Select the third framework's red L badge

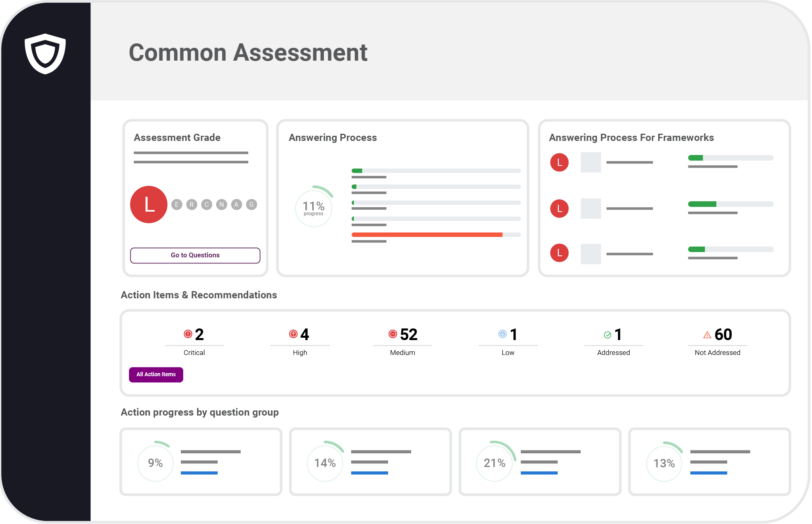[x=559, y=253]
